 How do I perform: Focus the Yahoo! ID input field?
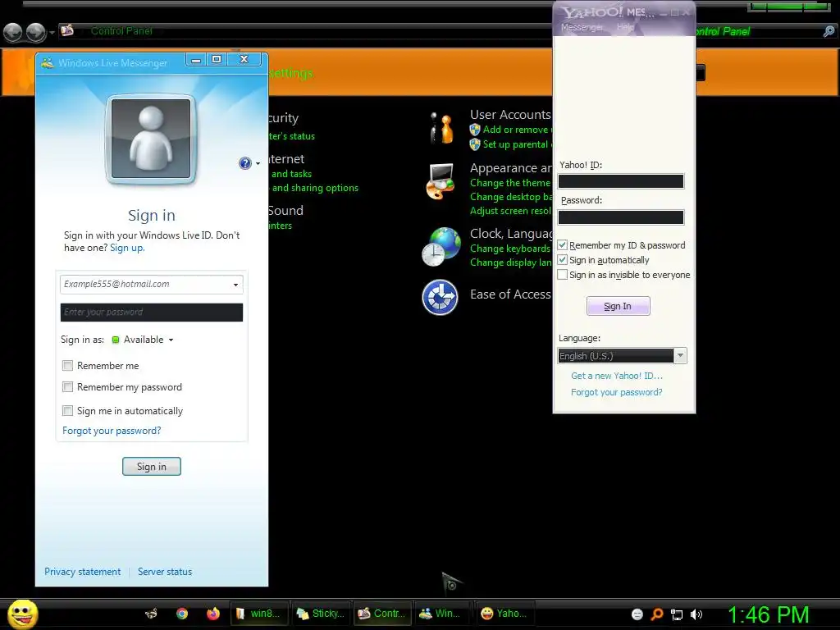click(x=621, y=181)
